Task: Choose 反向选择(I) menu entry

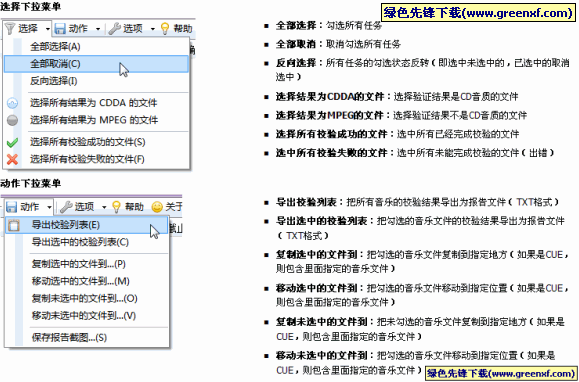Action: click(x=96, y=81)
